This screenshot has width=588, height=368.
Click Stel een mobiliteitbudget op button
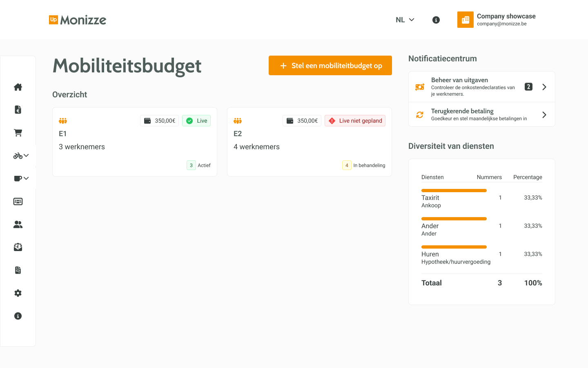pyautogui.click(x=330, y=65)
